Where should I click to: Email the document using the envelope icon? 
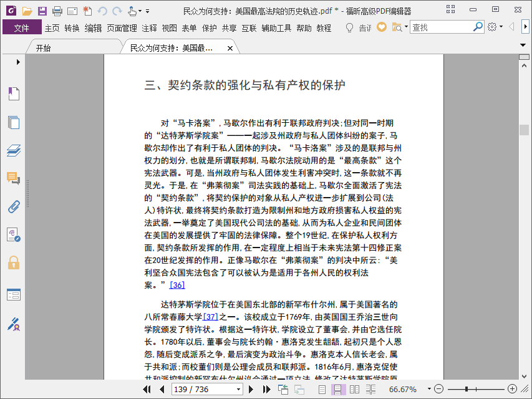(72, 12)
